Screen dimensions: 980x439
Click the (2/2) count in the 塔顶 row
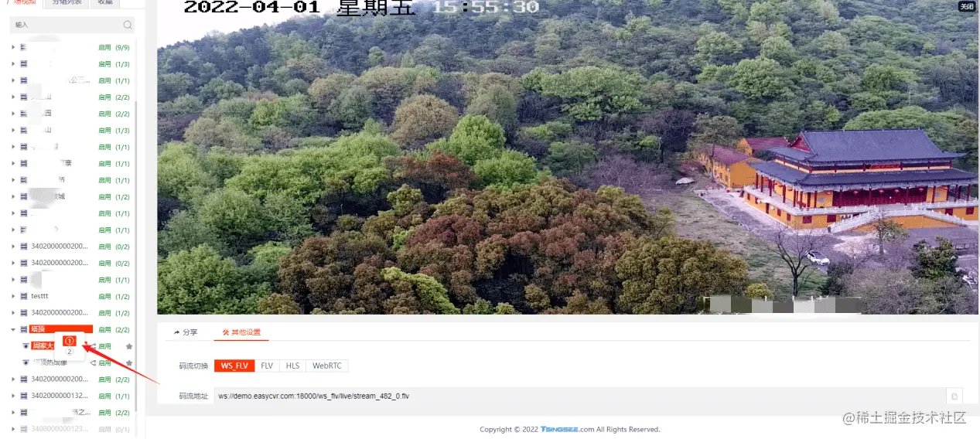(122, 329)
